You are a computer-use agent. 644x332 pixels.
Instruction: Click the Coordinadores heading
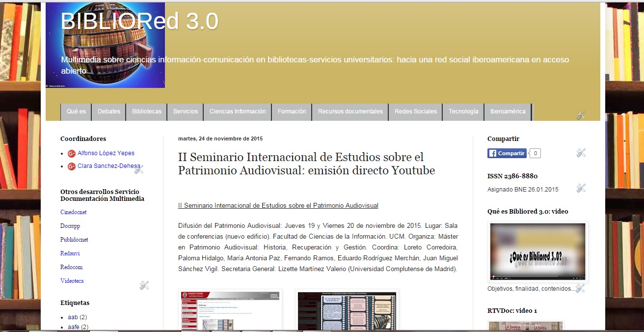[83, 138]
